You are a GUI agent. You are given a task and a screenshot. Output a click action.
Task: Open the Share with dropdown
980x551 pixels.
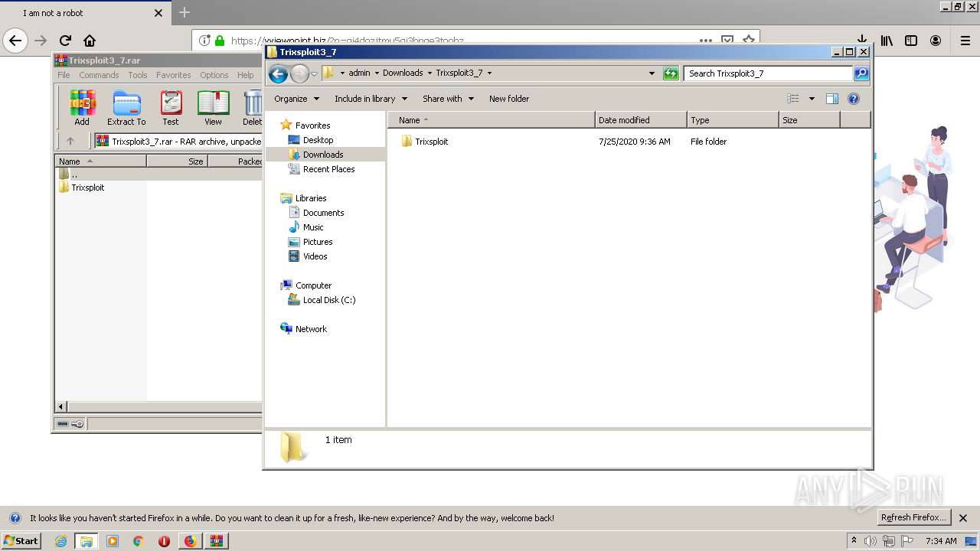tap(448, 99)
